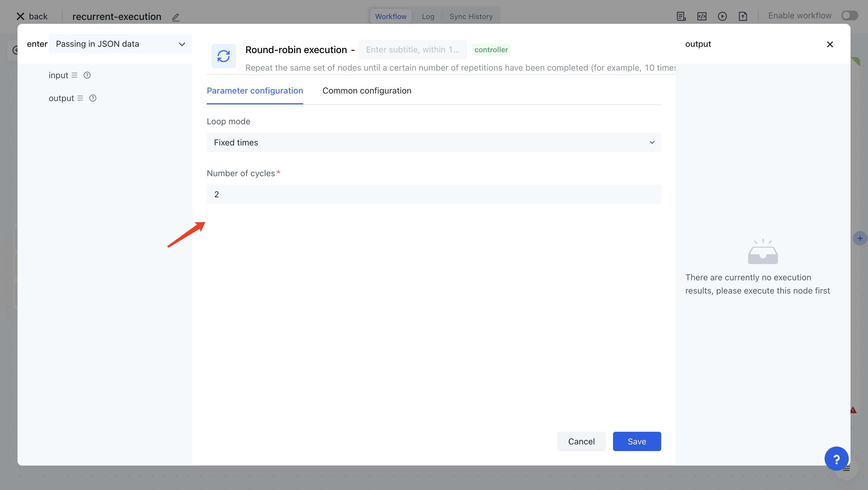Open the notes document icon in top toolbar

point(681,16)
